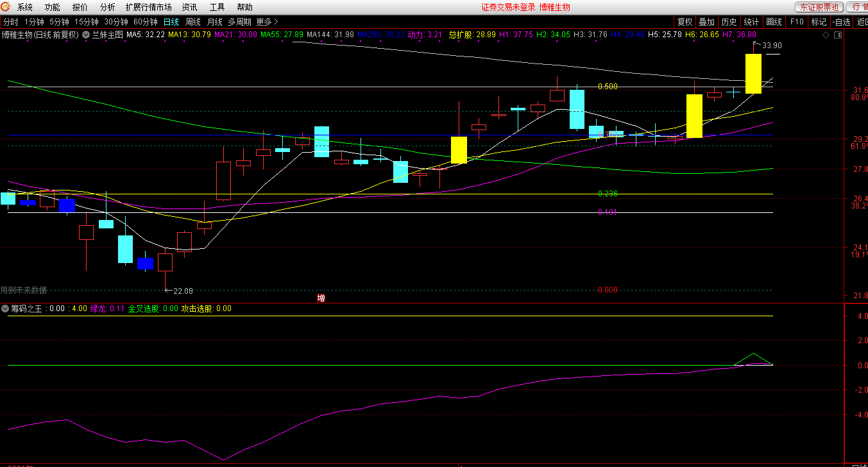
Task: Click the 画线 drawing button
Action: coord(774,22)
